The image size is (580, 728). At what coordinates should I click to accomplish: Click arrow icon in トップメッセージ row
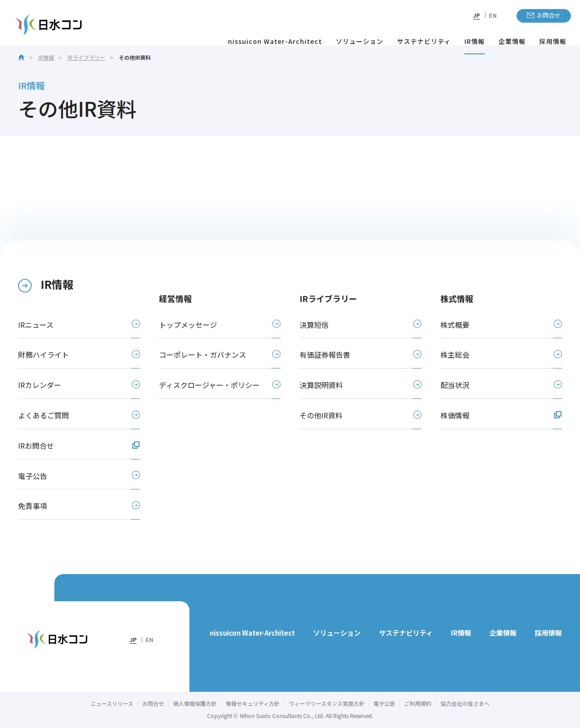coord(276,324)
